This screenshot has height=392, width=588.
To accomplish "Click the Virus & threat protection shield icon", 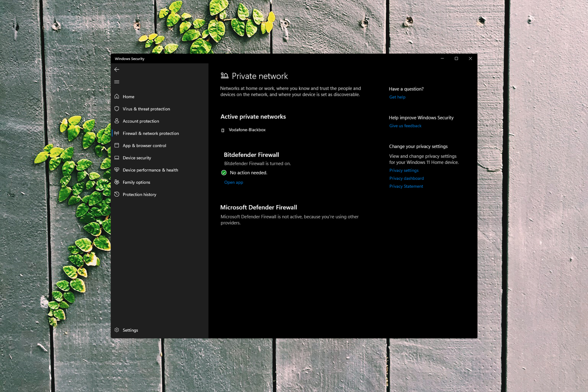I will pyautogui.click(x=117, y=109).
